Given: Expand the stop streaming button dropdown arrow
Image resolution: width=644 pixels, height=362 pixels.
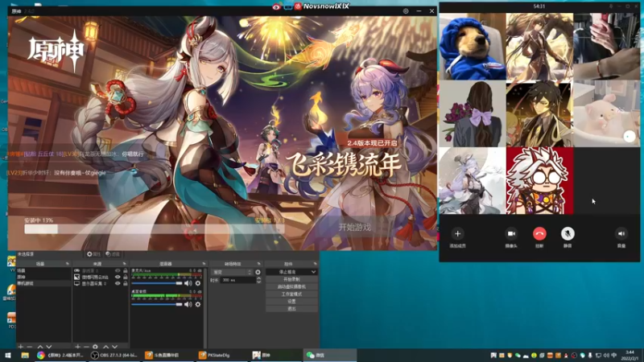Looking at the screenshot, I should pos(314,272).
